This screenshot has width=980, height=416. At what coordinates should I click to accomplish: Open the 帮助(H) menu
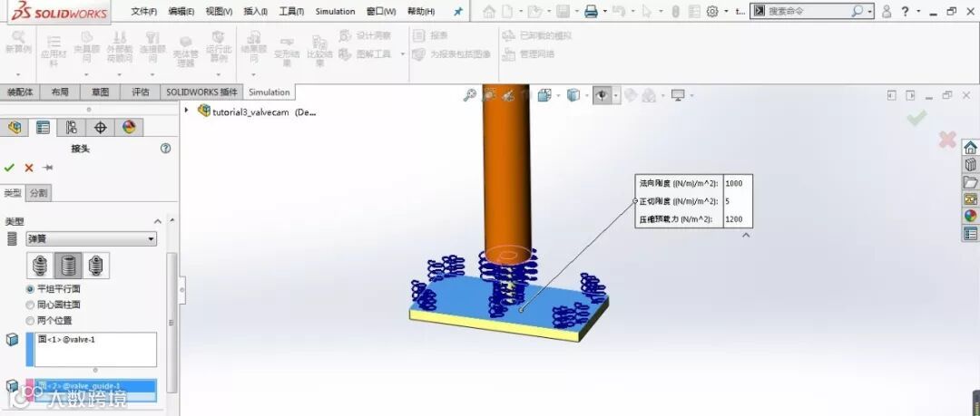pos(421,11)
